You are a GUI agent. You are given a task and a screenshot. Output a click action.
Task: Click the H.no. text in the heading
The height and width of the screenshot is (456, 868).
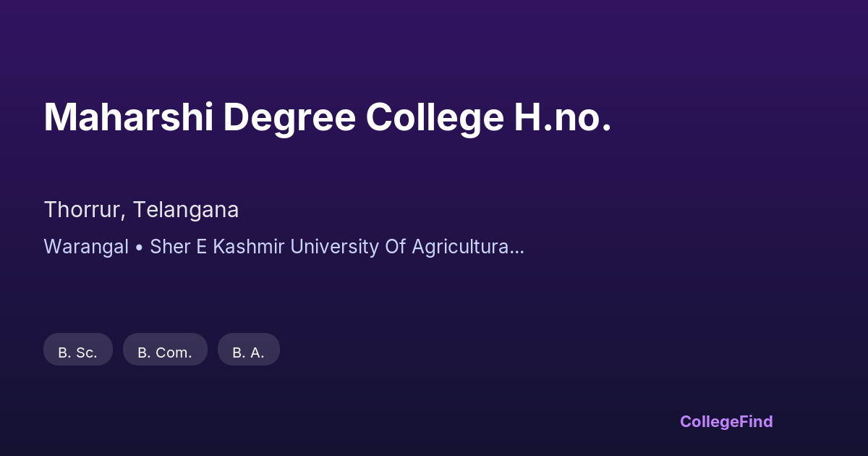563,117
